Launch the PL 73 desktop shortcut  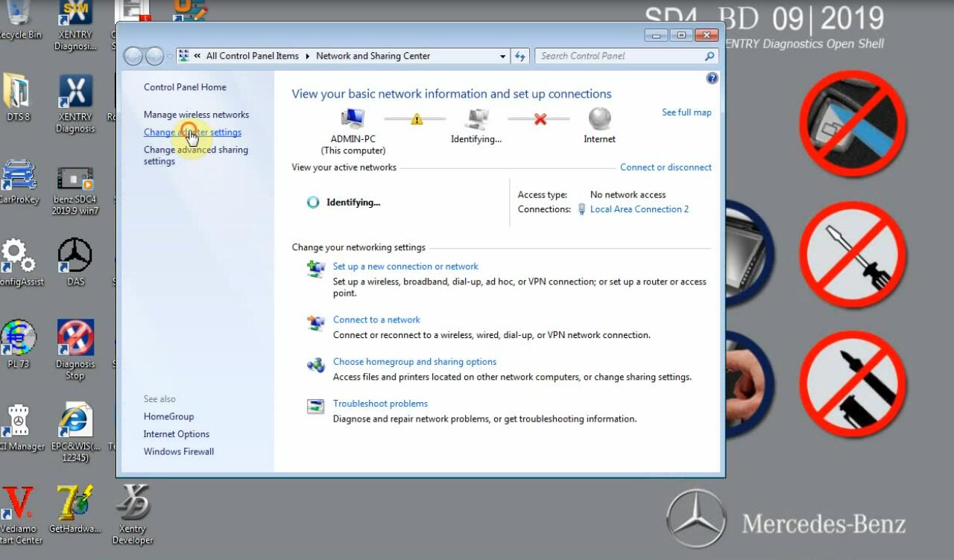pyautogui.click(x=18, y=340)
